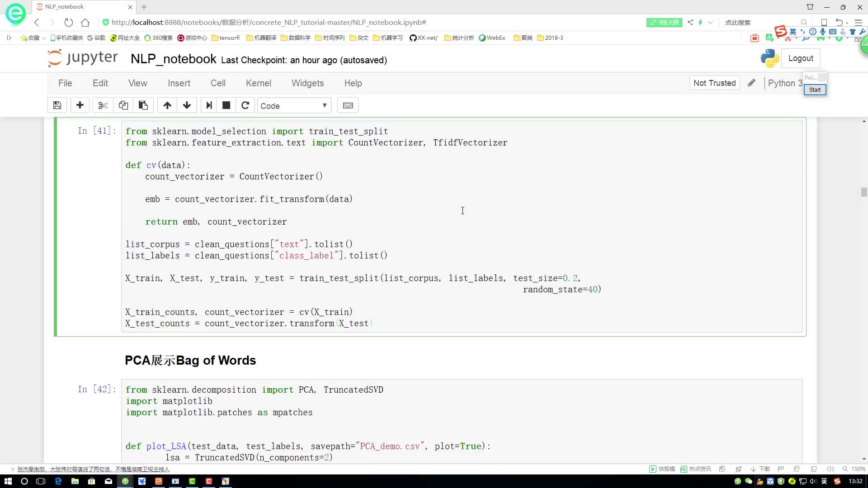Open the XX-net/ GitHub bookmark
The width and height of the screenshot is (868, 488).
coord(424,38)
